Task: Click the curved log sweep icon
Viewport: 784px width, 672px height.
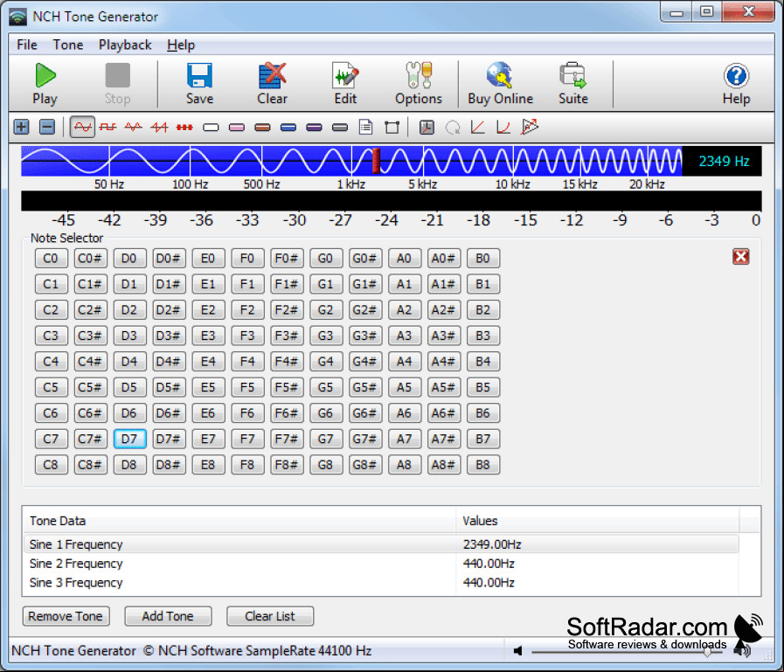Action: point(503,127)
